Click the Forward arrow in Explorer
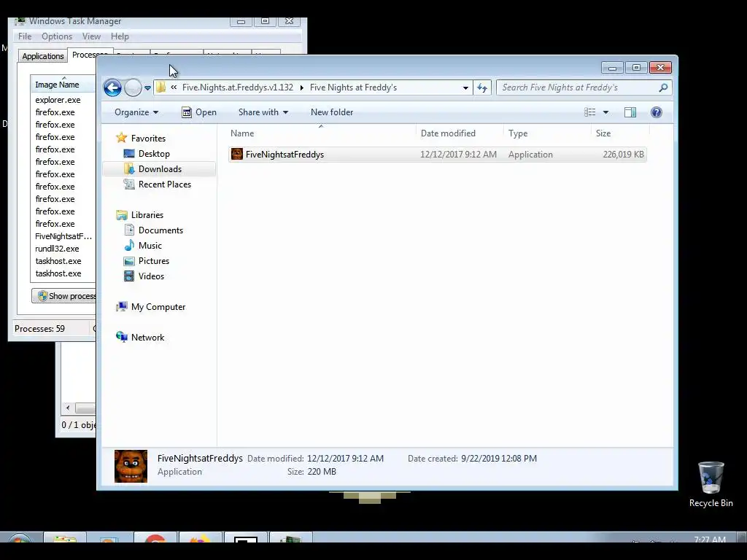Viewport: 747px width, 560px height. point(133,87)
